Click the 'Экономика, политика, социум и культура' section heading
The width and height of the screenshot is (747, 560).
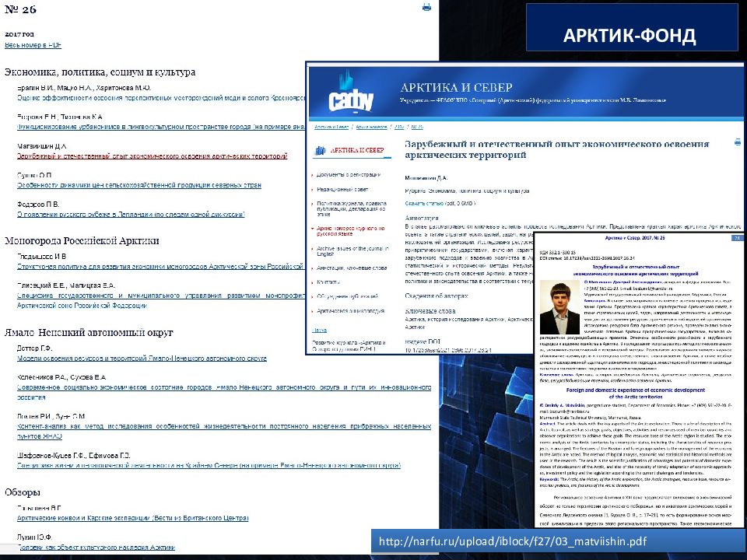pos(100,72)
